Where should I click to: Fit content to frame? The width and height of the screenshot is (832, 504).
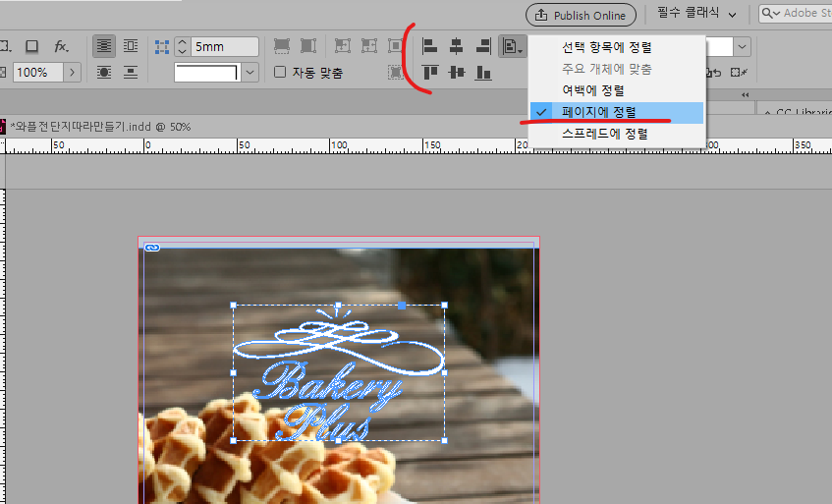coord(343,46)
